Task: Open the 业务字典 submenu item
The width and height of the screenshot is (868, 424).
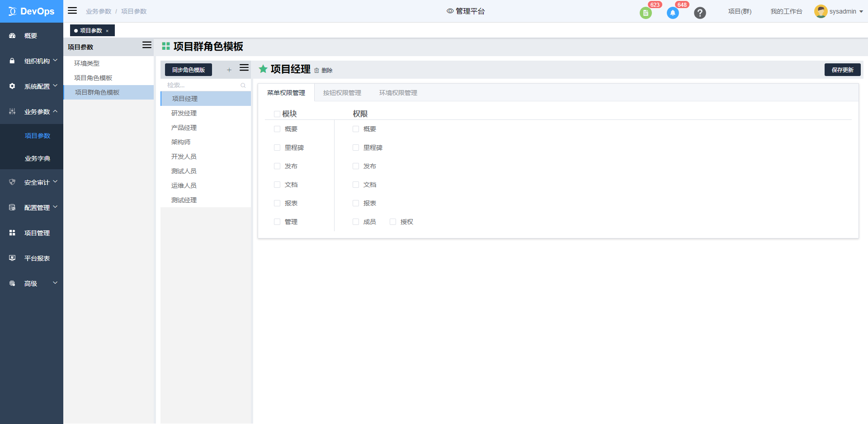Action: pos(38,158)
